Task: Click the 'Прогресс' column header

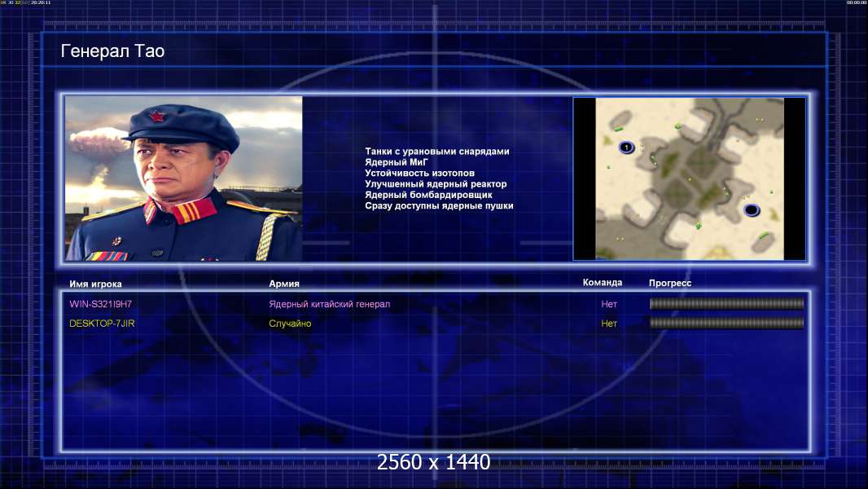Action: click(670, 283)
